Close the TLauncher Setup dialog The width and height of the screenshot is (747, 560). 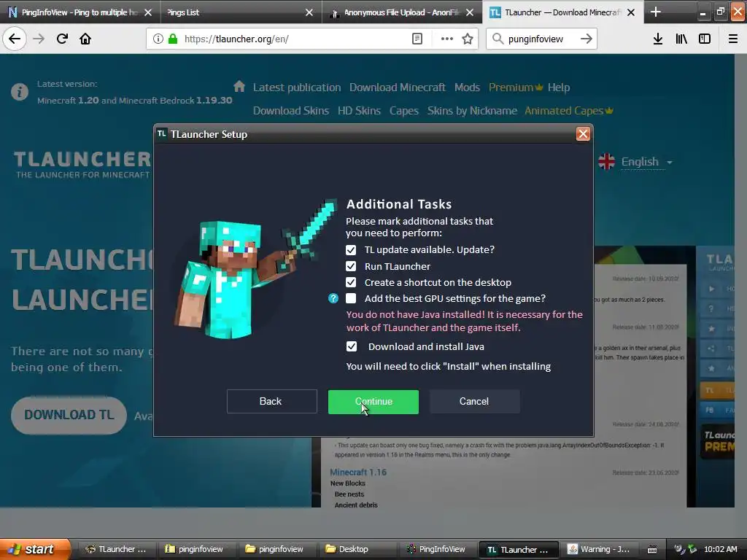583,134
